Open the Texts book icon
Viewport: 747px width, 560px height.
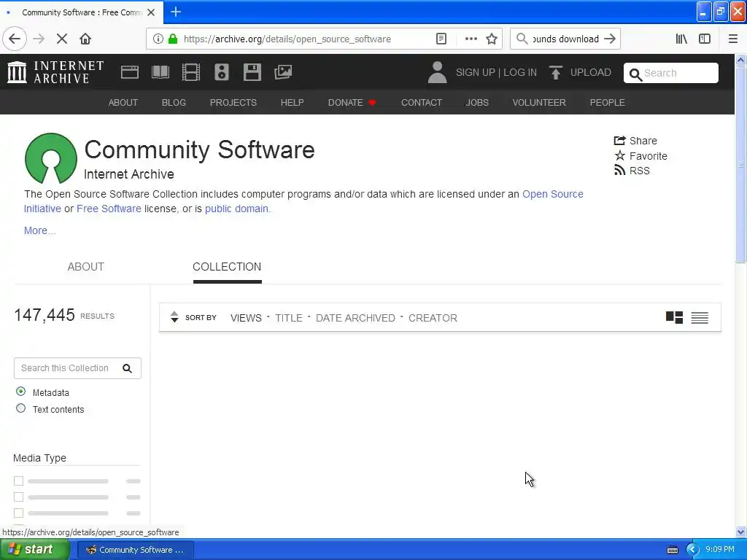tap(160, 72)
